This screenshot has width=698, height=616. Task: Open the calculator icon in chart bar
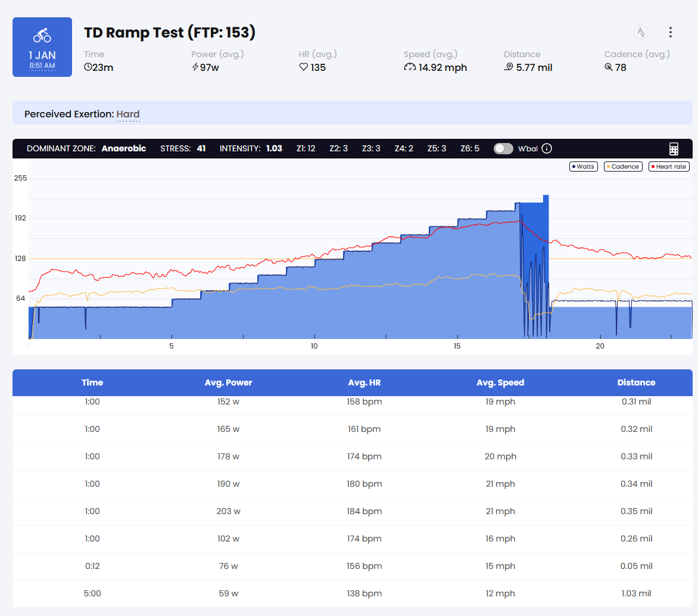[674, 149]
